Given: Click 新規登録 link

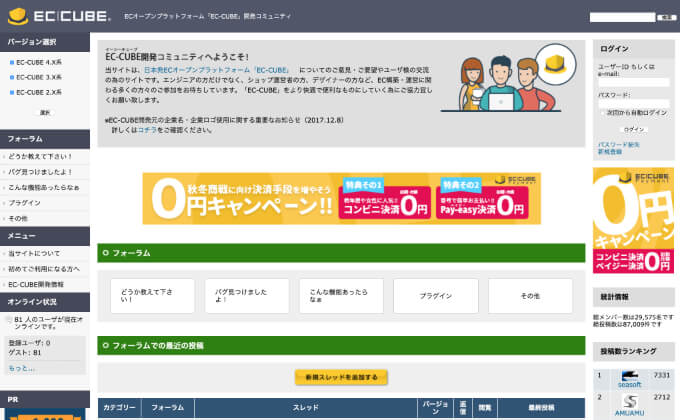Looking at the screenshot, I should (610, 151).
